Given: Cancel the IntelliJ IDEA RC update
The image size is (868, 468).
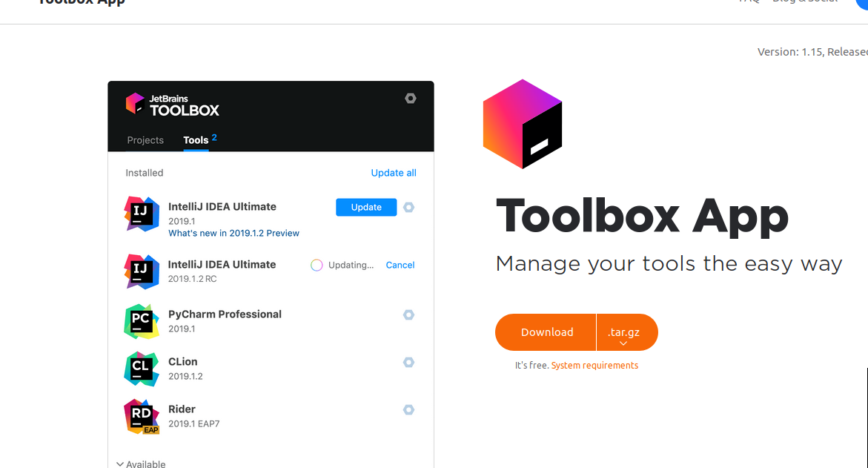Looking at the screenshot, I should click(x=400, y=266).
